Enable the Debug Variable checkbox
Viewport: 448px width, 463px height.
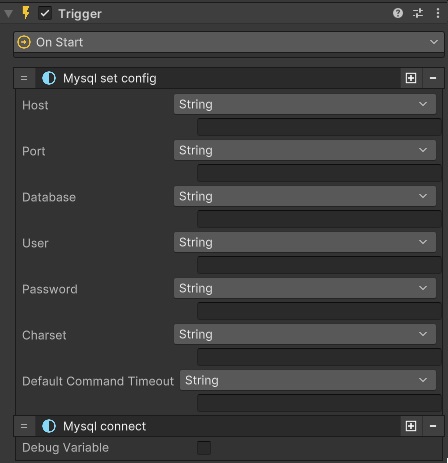[x=204, y=448]
